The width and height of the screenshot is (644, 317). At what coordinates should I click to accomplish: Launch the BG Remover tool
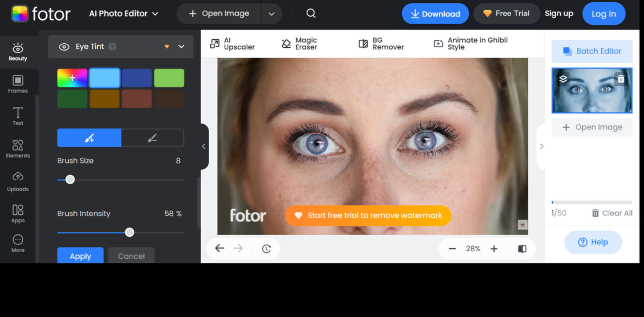pos(381,43)
